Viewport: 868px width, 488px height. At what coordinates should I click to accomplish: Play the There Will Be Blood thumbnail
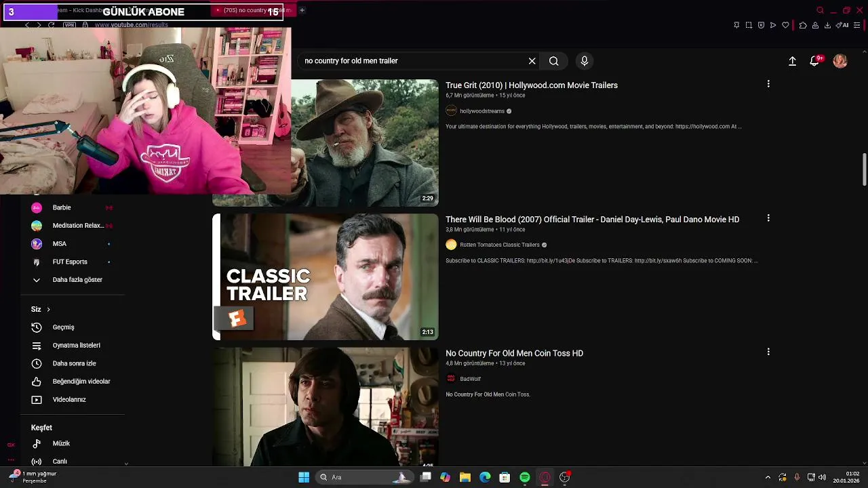point(325,277)
